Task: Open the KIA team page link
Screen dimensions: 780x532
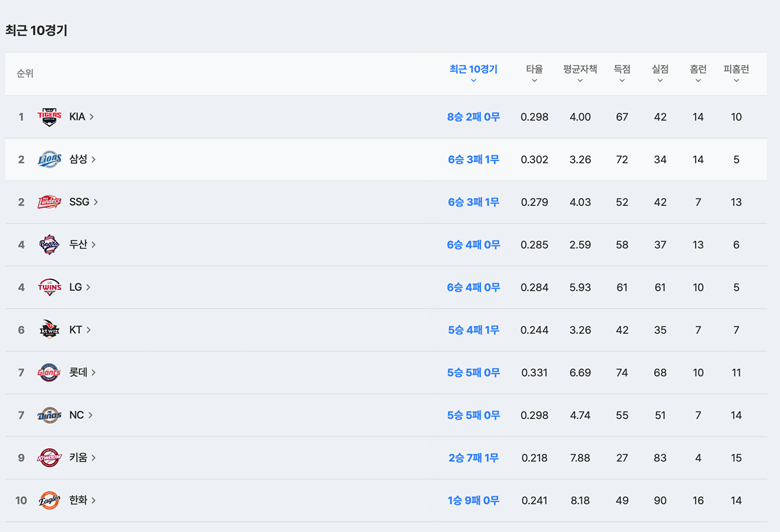Action: pos(82,117)
